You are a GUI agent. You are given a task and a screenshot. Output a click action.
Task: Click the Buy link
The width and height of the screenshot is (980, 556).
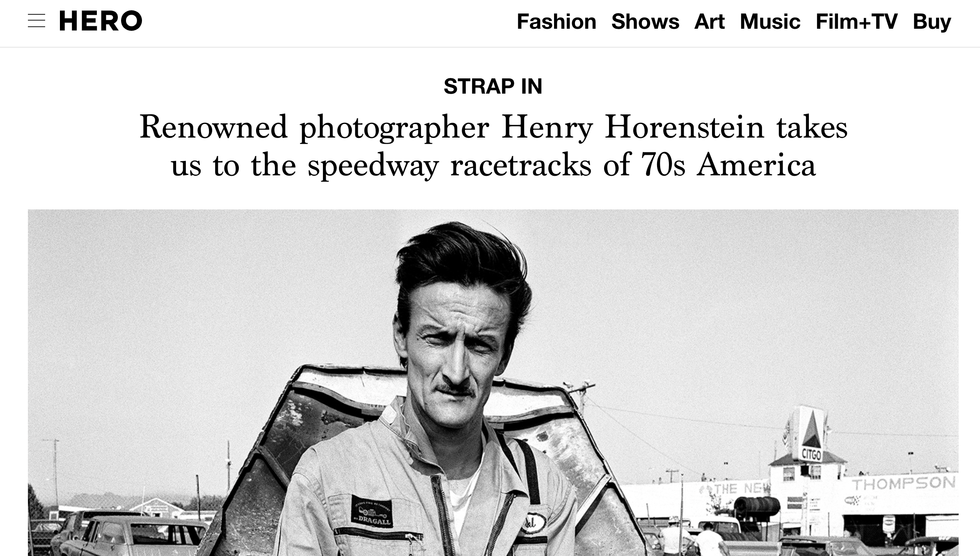pos(932,21)
